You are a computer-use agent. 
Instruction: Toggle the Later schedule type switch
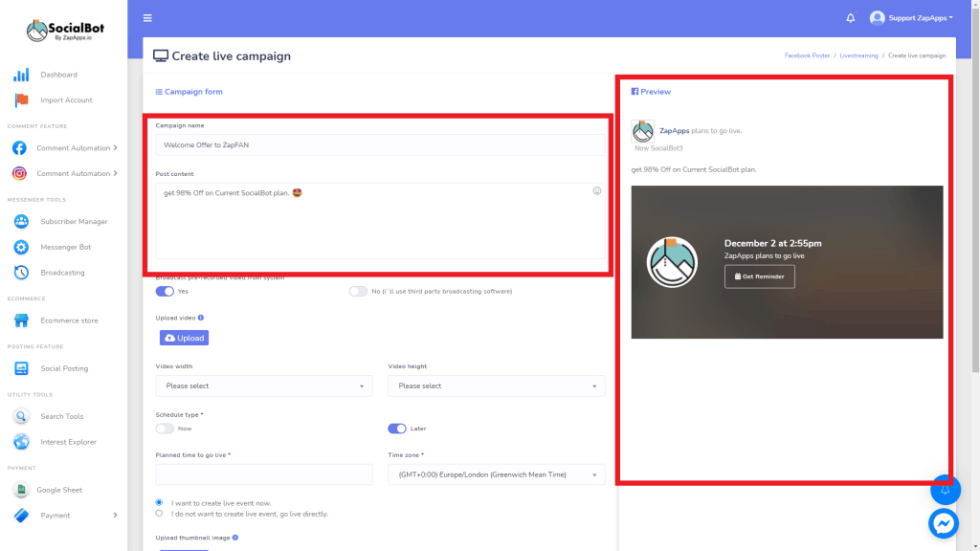coord(397,429)
